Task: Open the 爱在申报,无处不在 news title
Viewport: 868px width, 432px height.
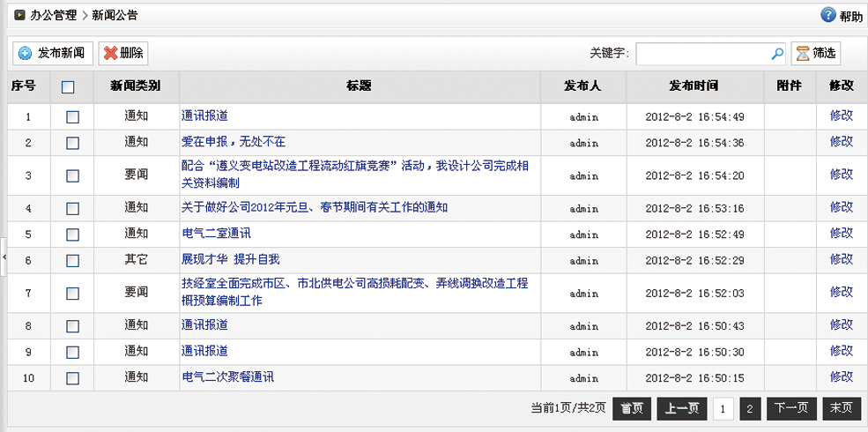Action: pyautogui.click(x=234, y=142)
